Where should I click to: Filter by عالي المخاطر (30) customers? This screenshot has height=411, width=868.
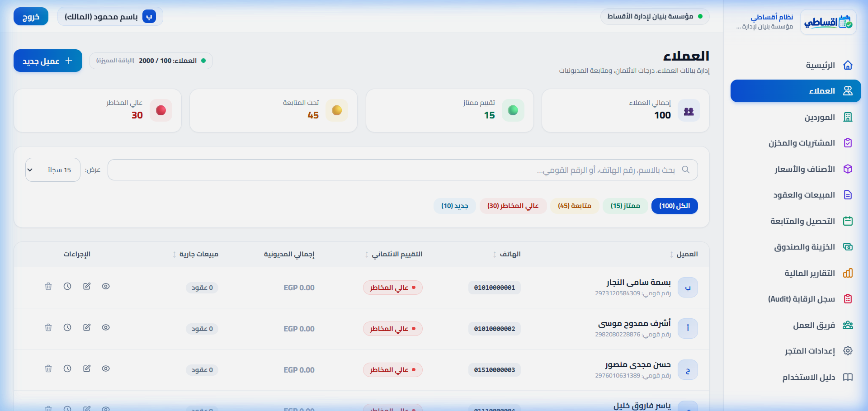(513, 206)
